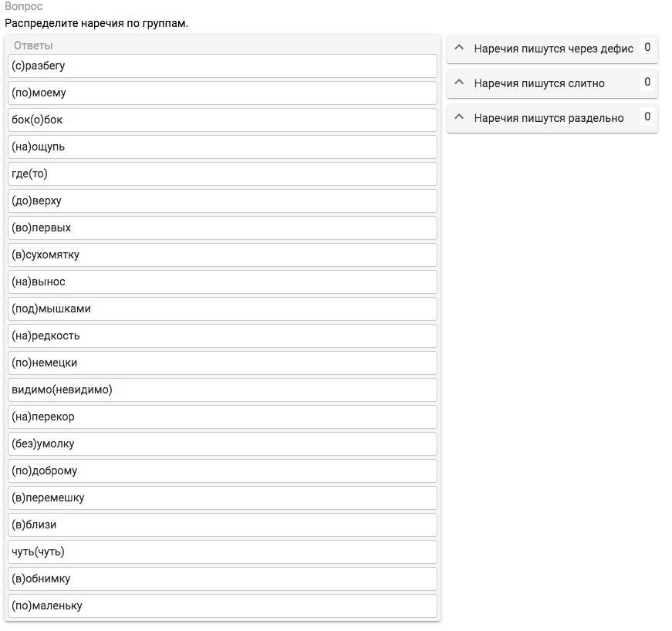Collapse the 'Наречия пишутся слитно' group chevron
The width and height of the screenshot is (672, 631).
click(x=459, y=83)
